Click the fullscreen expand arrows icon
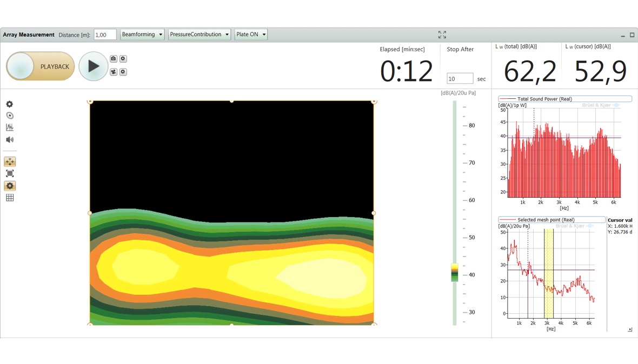Screen dimensions: 638x364 442,35
